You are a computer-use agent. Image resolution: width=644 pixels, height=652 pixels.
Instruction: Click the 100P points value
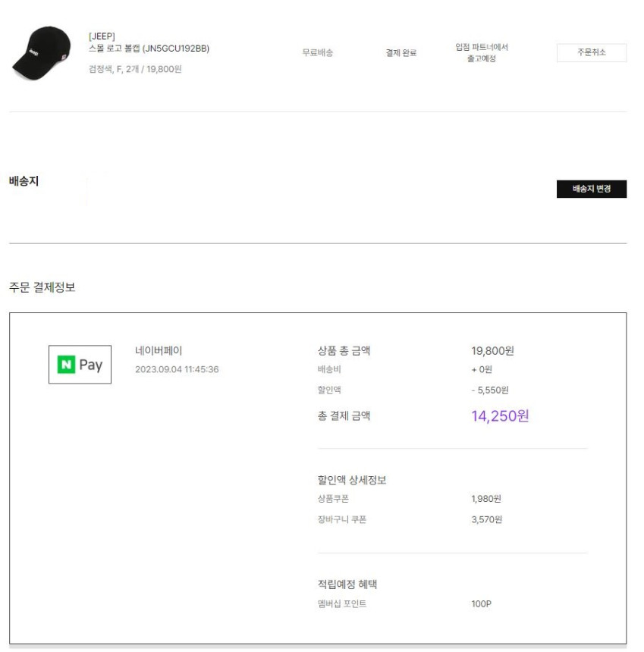tap(482, 604)
